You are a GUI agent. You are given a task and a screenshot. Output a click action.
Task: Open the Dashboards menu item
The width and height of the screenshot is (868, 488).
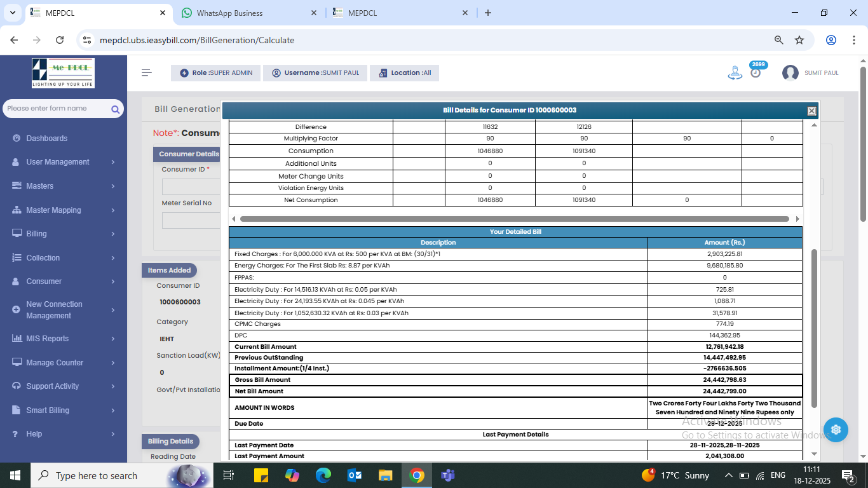(46, 139)
